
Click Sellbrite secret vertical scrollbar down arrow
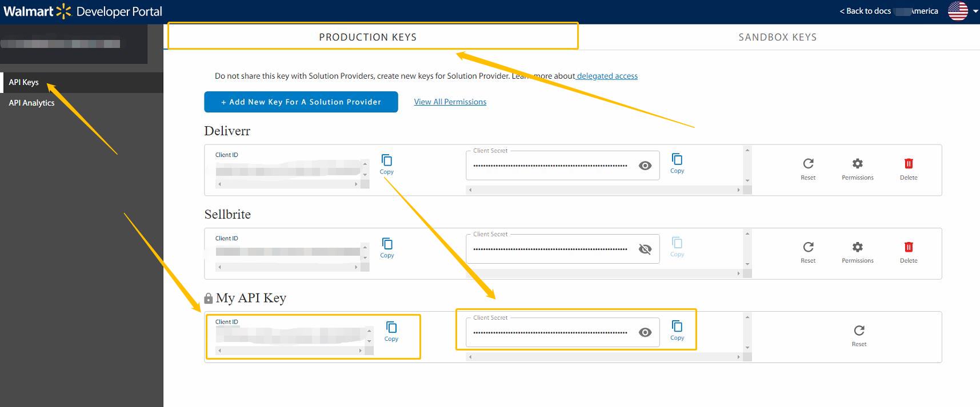pos(747,264)
